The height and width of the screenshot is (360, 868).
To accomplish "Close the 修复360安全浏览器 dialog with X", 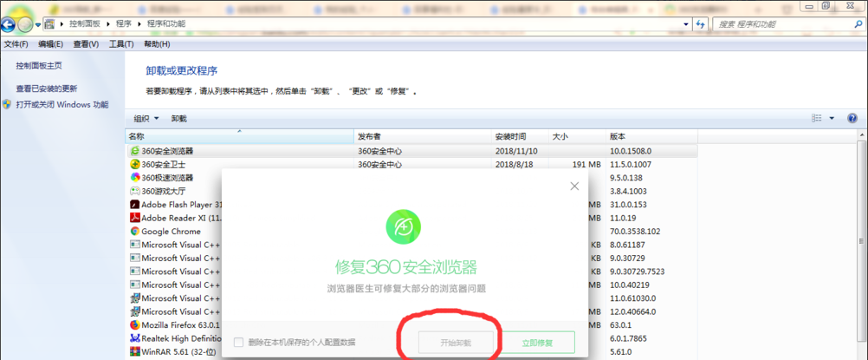I will click(x=574, y=186).
